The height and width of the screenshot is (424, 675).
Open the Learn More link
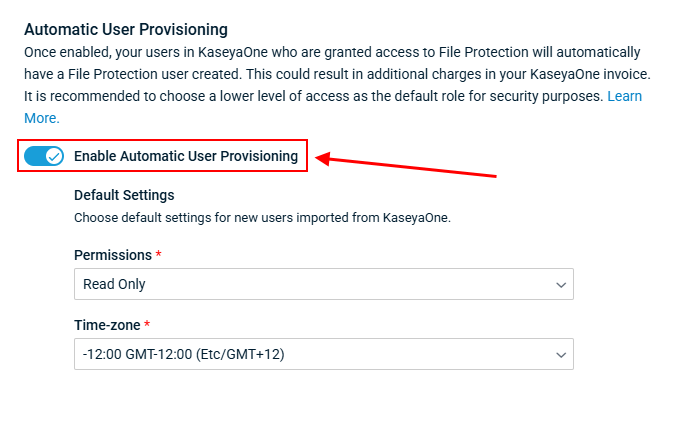(x=625, y=97)
